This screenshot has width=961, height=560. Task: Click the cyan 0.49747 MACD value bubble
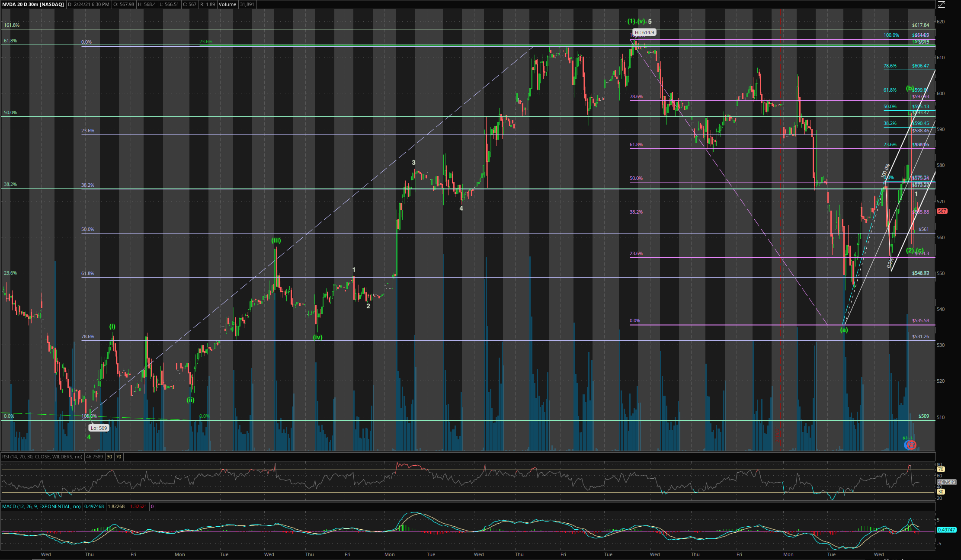point(946,529)
